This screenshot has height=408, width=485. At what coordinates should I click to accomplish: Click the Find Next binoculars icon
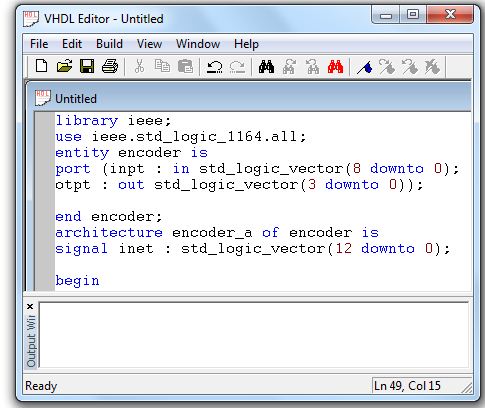pos(289,67)
